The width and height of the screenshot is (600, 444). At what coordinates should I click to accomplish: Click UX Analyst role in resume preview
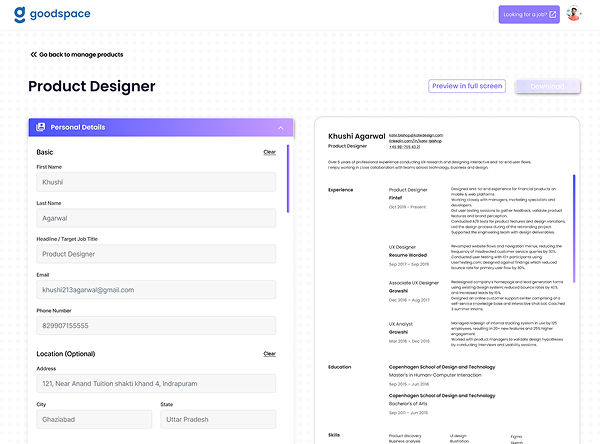point(401,324)
